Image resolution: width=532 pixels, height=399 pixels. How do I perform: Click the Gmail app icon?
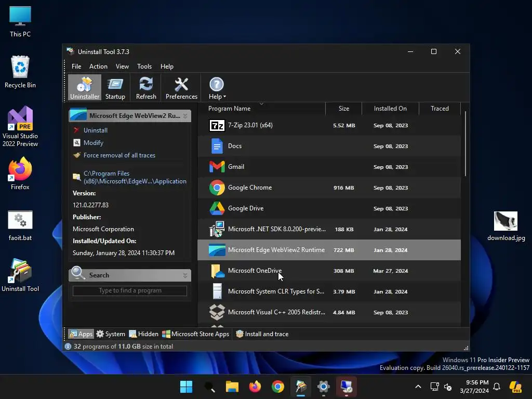coord(217,167)
